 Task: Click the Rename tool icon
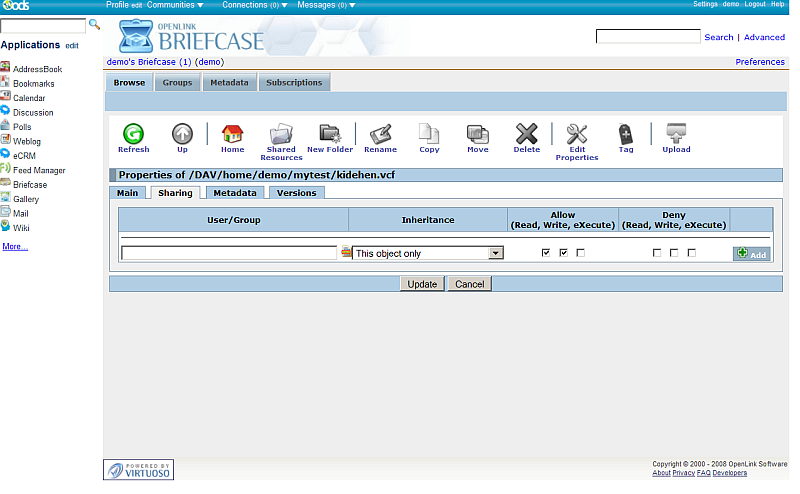pyautogui.click(x=380, y=134)
